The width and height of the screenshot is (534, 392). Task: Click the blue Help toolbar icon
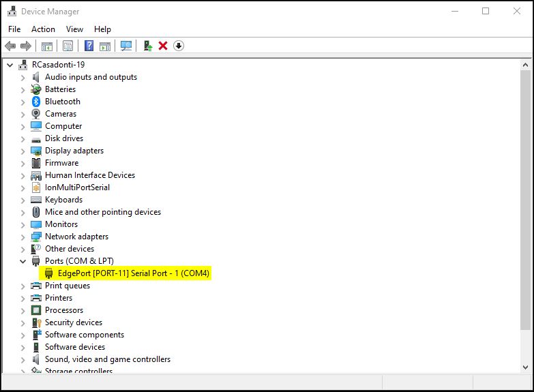pyautogui.click(x=89, y=46)
